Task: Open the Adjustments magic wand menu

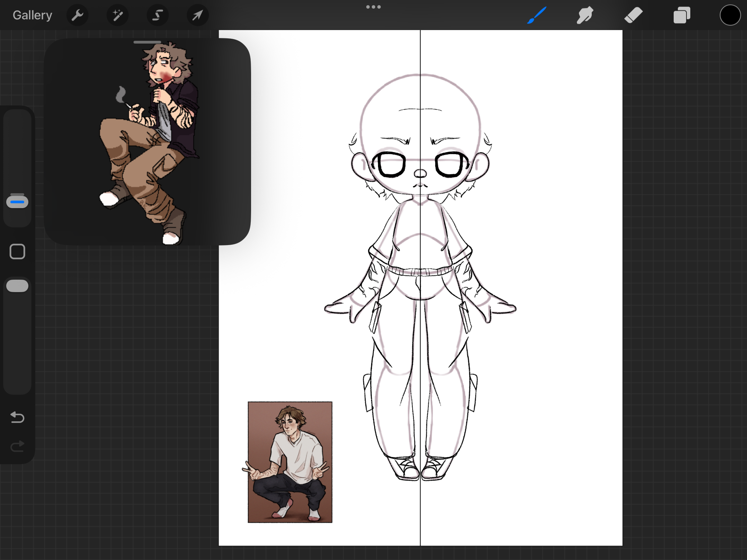Action: tap(118, 15)
